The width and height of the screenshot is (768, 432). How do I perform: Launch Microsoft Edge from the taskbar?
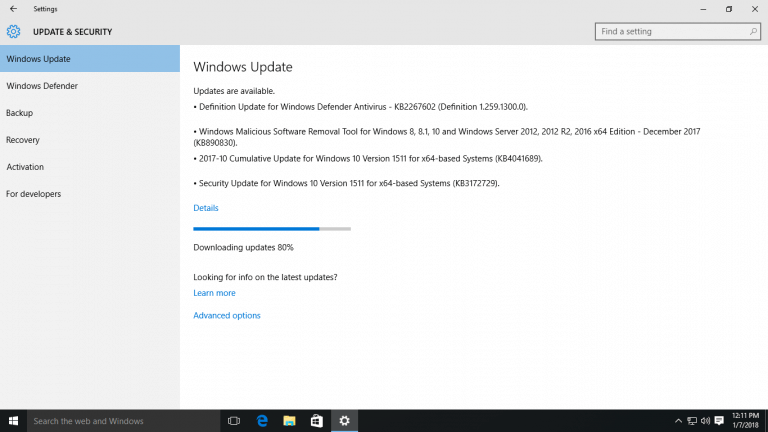click(x=262, y=421)
